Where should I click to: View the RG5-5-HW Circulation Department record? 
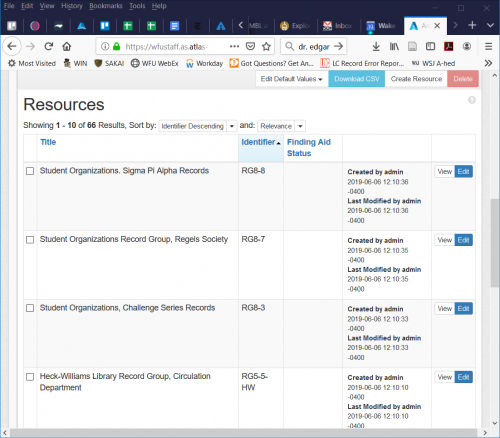click(445, 377)
